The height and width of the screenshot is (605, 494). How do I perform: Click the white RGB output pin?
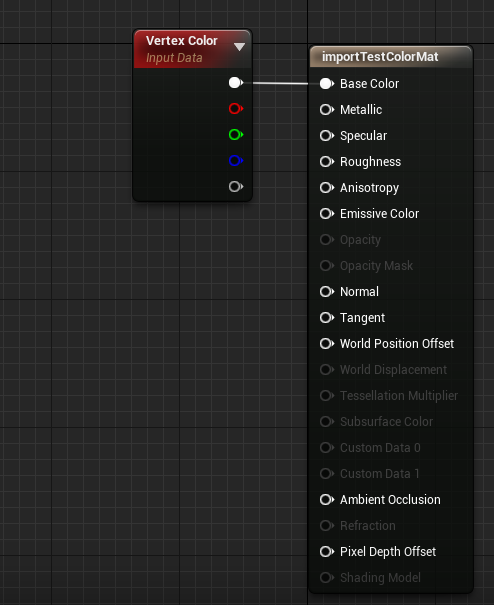[x=235, y=83]
